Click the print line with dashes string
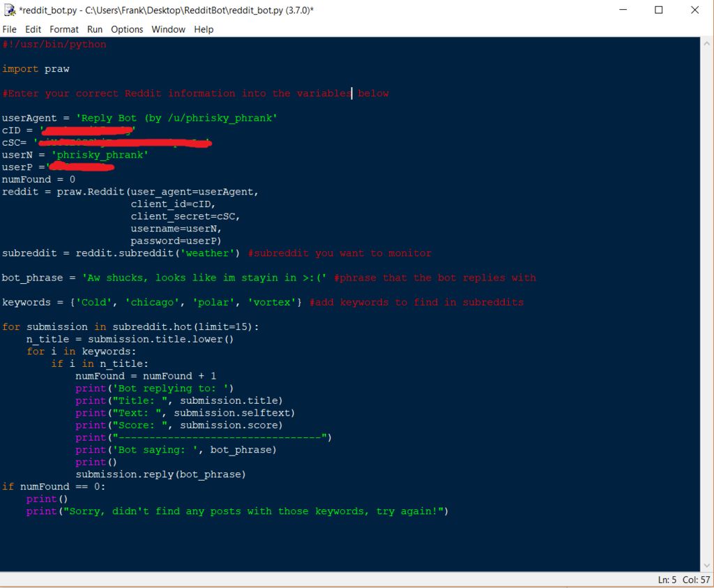The height and width of the screenshot is (588, 714). click(204, 438)
